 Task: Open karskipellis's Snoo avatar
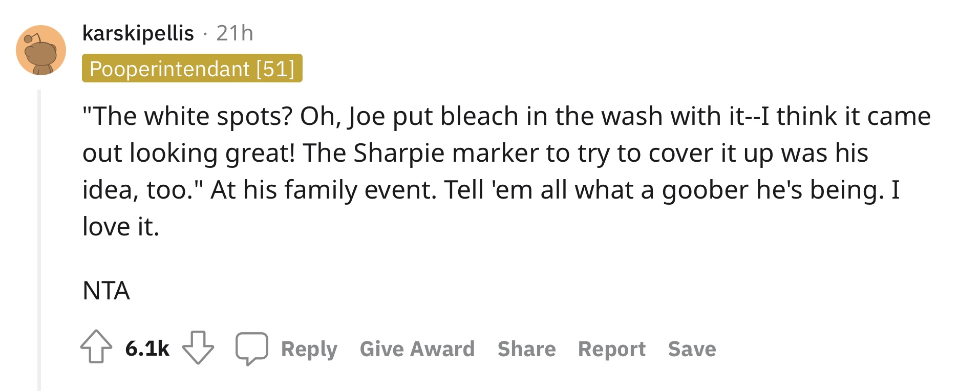click(x=41, y=50)
